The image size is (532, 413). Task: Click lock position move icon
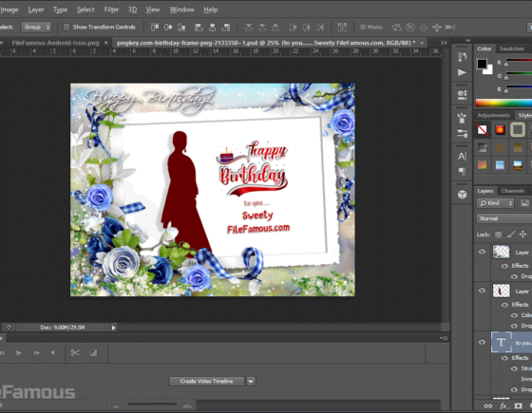click(x=522, y=234)
